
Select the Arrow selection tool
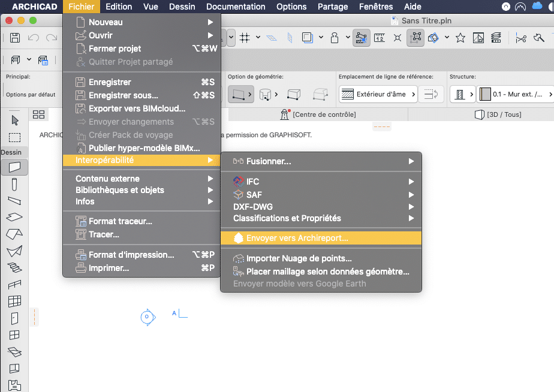15,120
